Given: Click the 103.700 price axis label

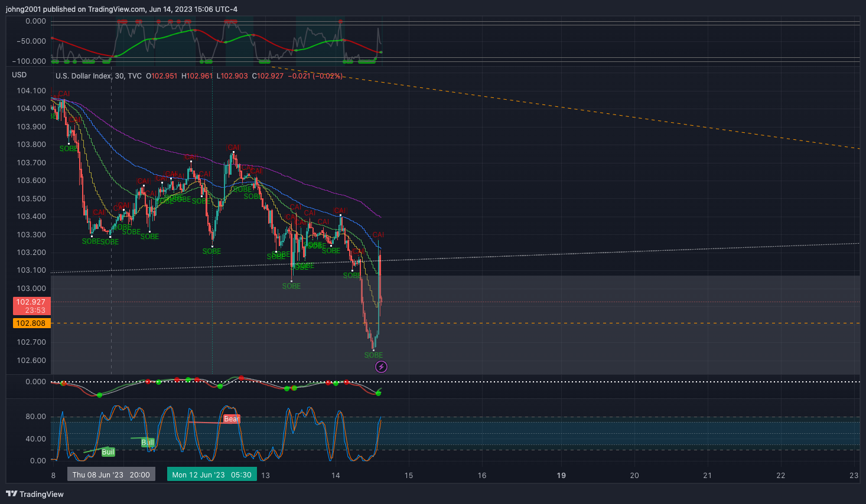Looking at the screenshot, I should click(x=31, y=163).
